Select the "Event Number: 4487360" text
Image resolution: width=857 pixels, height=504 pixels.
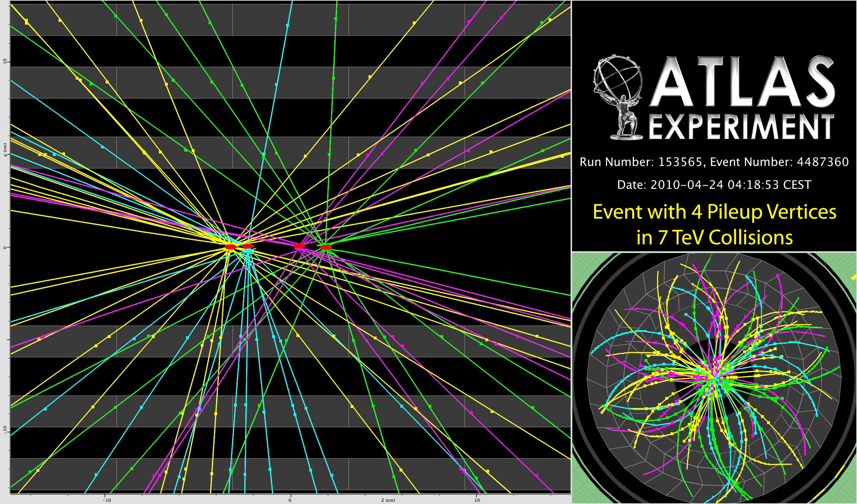[779, 162]
